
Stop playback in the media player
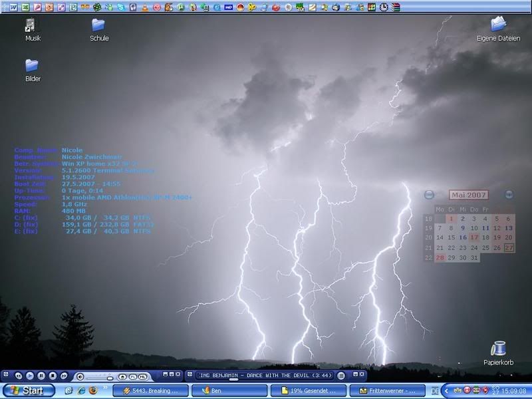(52, 376)
